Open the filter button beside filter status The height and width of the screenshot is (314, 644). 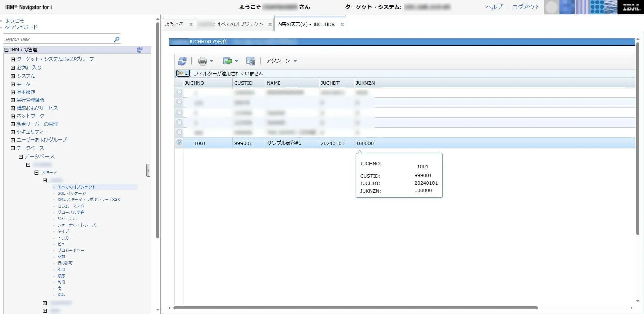tap(183, 73)
